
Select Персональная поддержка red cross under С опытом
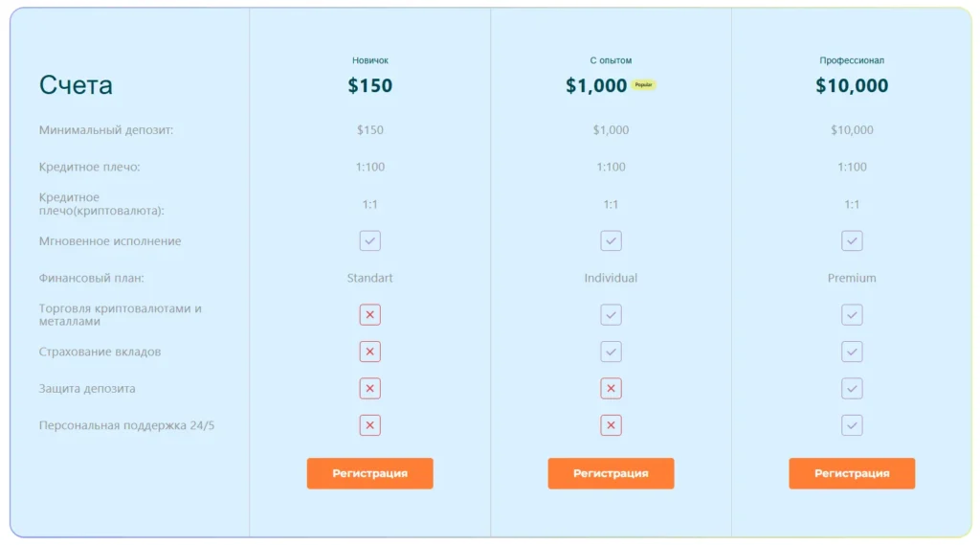(x=611, y=425)
